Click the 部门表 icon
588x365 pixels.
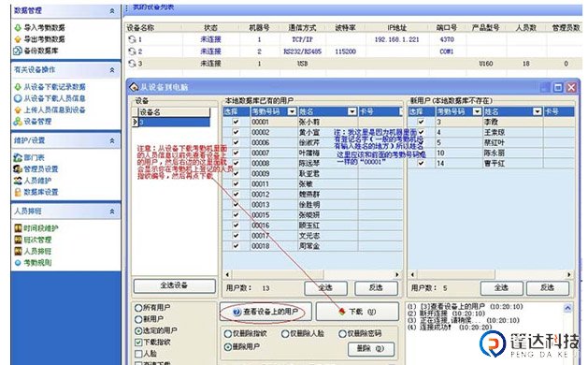click(x=18, y=158)
